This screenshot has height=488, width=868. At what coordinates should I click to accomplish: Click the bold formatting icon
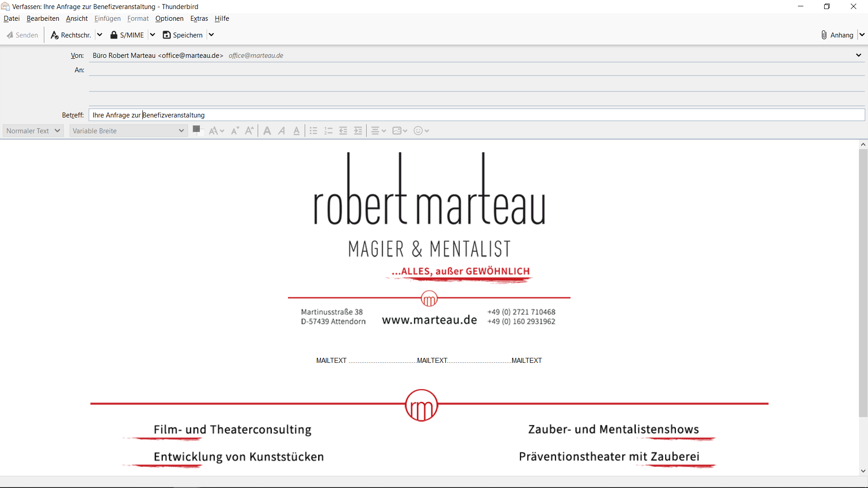tap(267, 131)
